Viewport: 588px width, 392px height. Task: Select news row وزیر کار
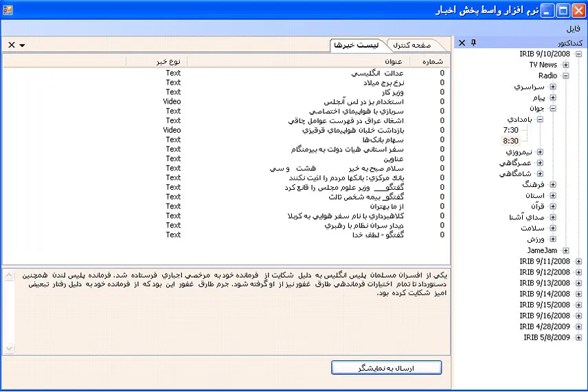tap(226, 92)
